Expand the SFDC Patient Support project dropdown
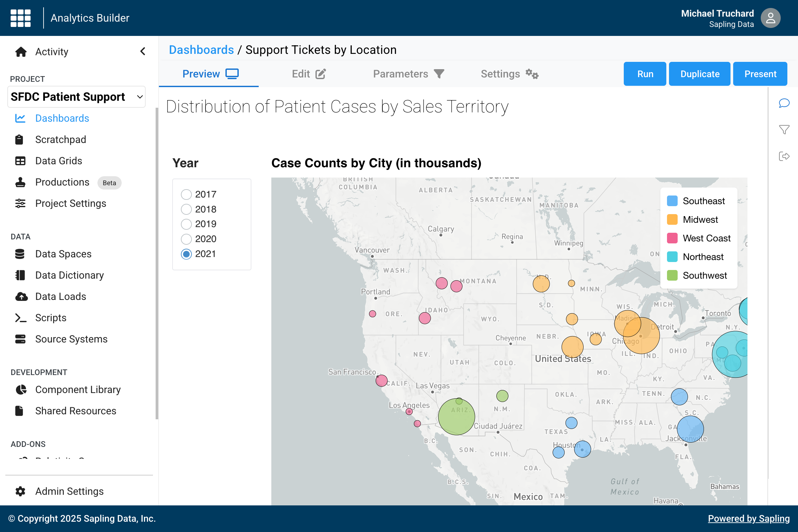798x532 pixels. tap(76, 97)
